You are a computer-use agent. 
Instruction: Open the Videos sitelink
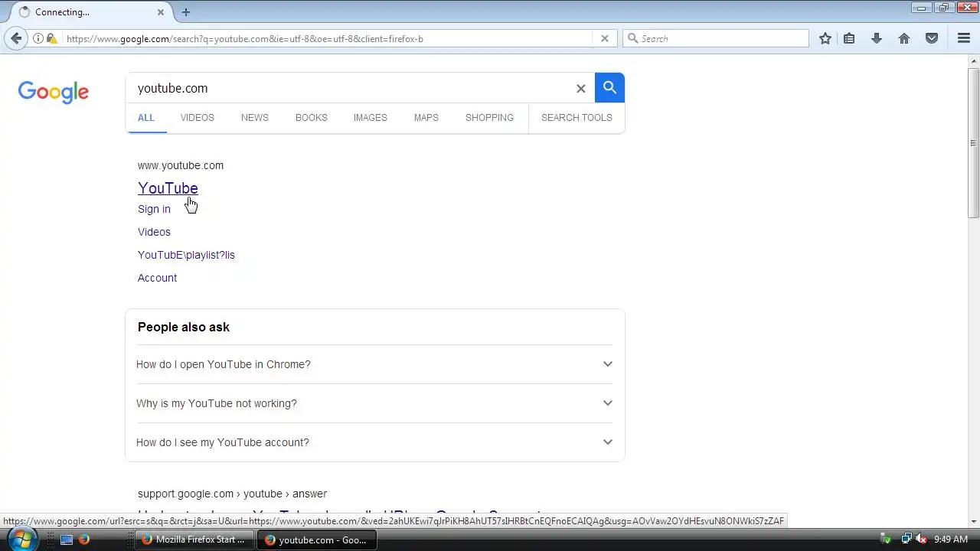[154, 232]
